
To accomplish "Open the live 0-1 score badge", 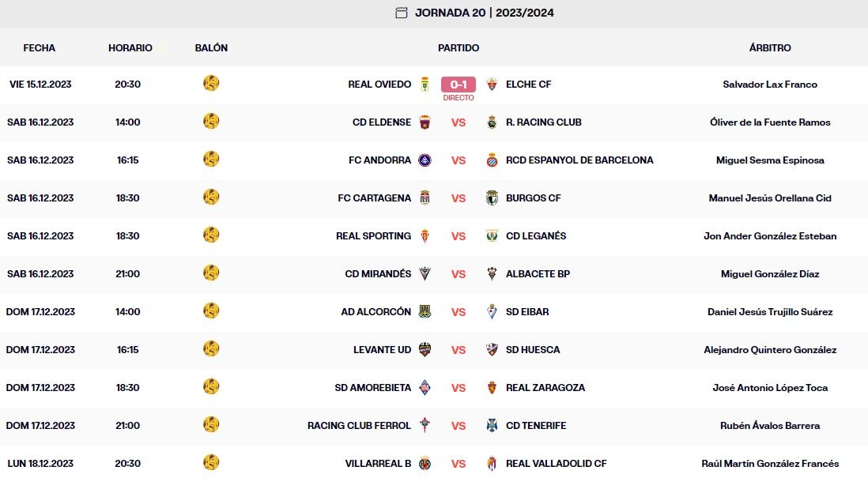I will click(x=459, y=85).
